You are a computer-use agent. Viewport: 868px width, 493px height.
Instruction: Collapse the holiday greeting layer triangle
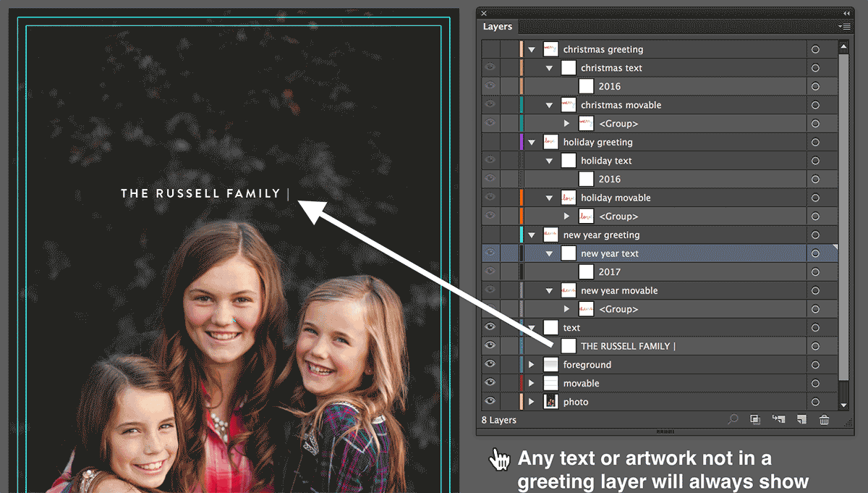(532, 143)
